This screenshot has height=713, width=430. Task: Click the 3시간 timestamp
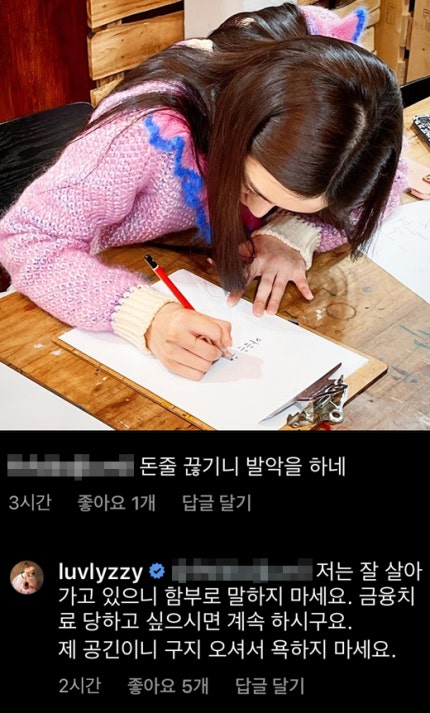click(x=30, y=503)
